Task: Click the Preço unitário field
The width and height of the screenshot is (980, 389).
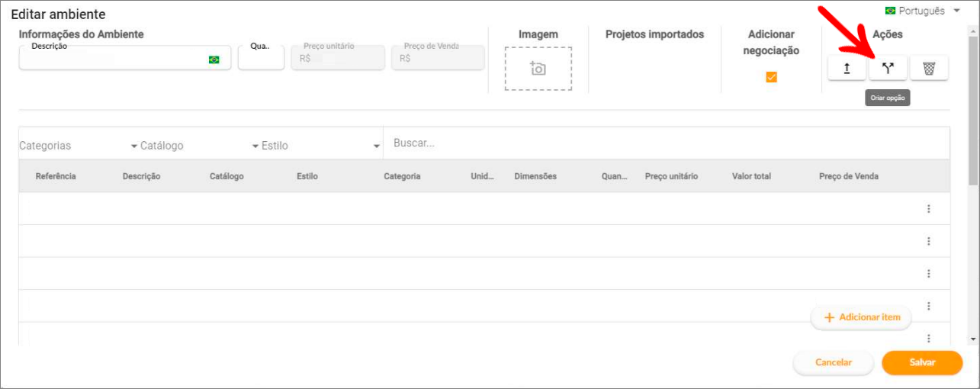Action: 338,57
